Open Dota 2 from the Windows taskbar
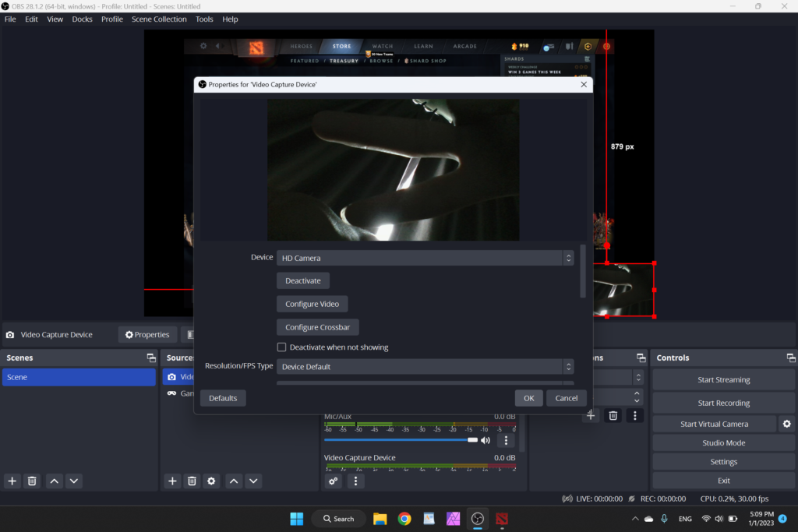 (502, 519)
